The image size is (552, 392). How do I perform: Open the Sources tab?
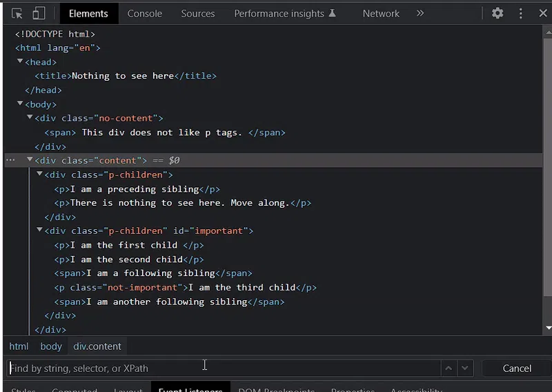point(198,14)
